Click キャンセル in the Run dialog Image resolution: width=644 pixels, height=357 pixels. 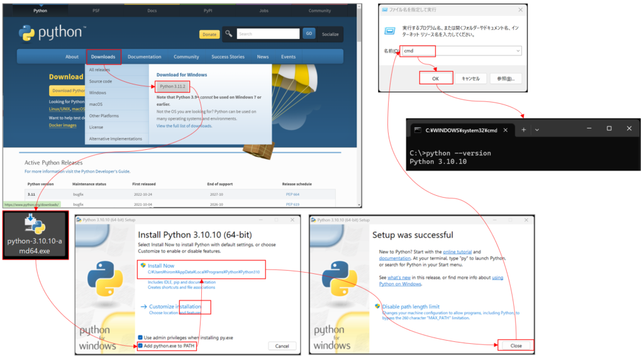point(470,79)
